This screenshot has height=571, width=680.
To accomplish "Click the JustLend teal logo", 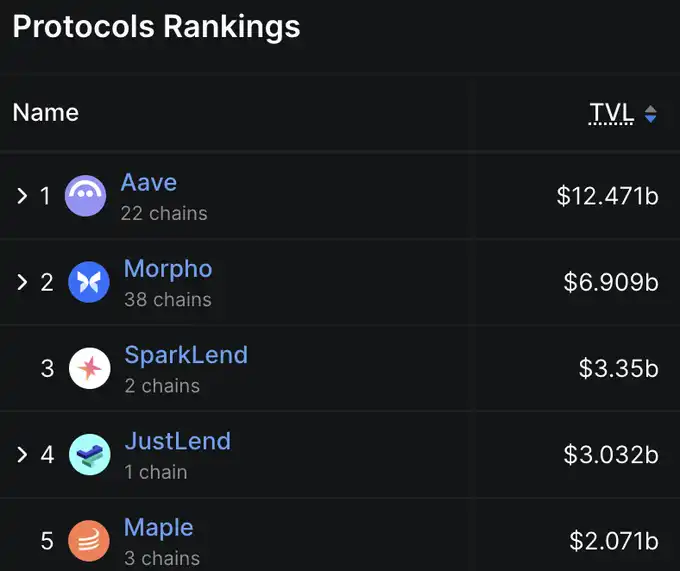I will [x=90, y=454].
